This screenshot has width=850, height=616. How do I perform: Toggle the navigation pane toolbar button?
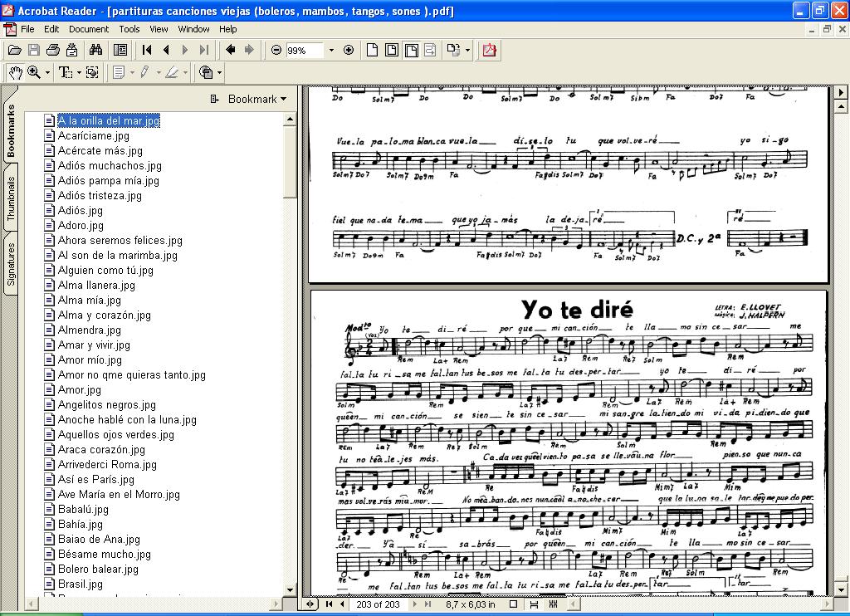[120, 51]
